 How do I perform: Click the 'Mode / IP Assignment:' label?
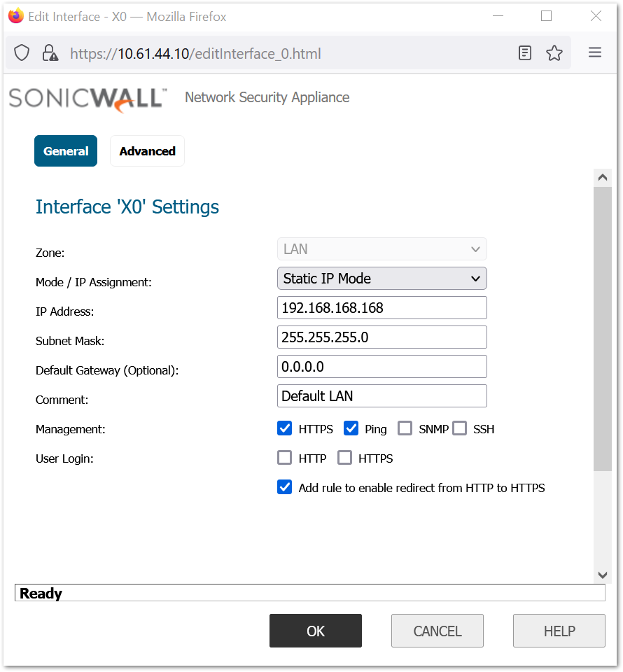coord(93,282)
